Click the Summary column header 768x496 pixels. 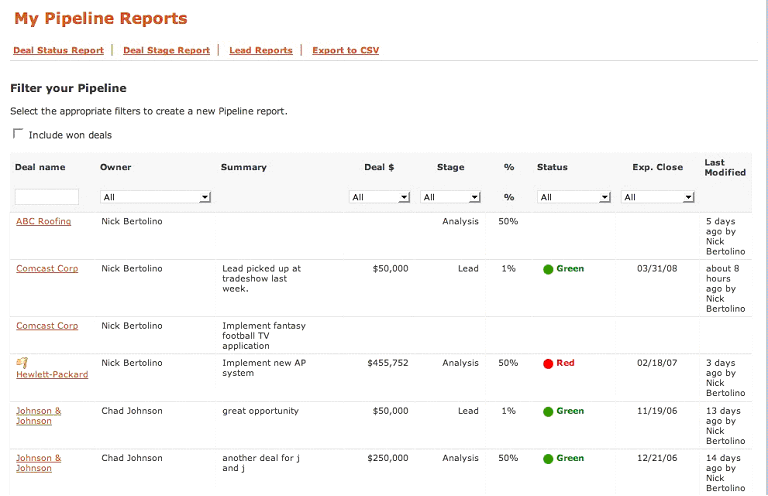pos(243,167)
